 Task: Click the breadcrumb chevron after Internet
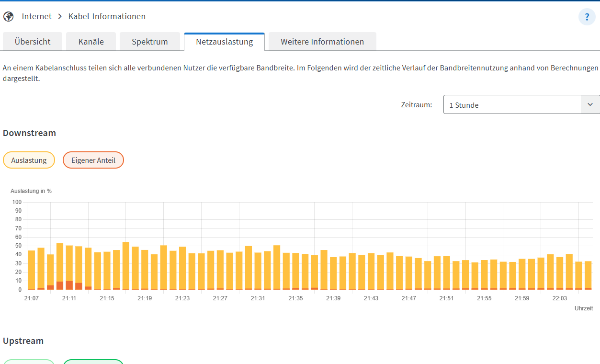[x=60, y=17]
